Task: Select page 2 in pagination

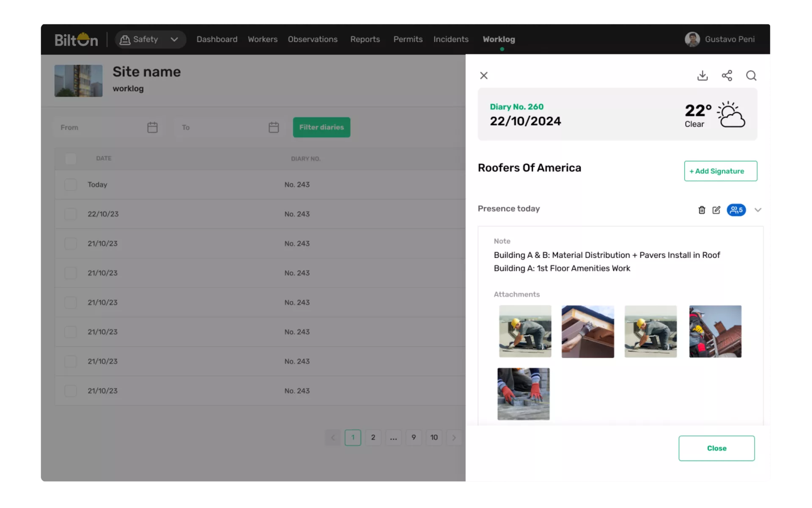Action: point(373,438)
